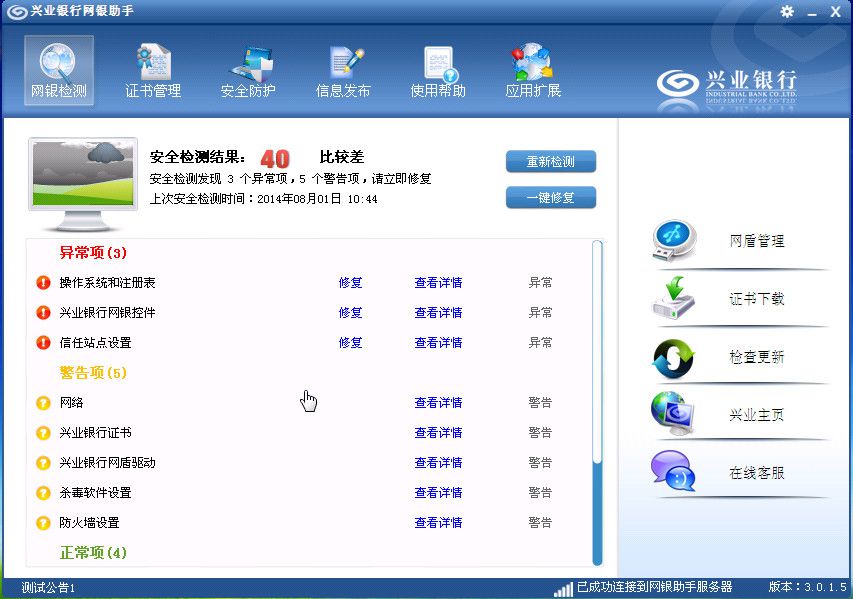Click the score 40 value
Viewport: 853px width, 599px height.
tap(275, 158)
